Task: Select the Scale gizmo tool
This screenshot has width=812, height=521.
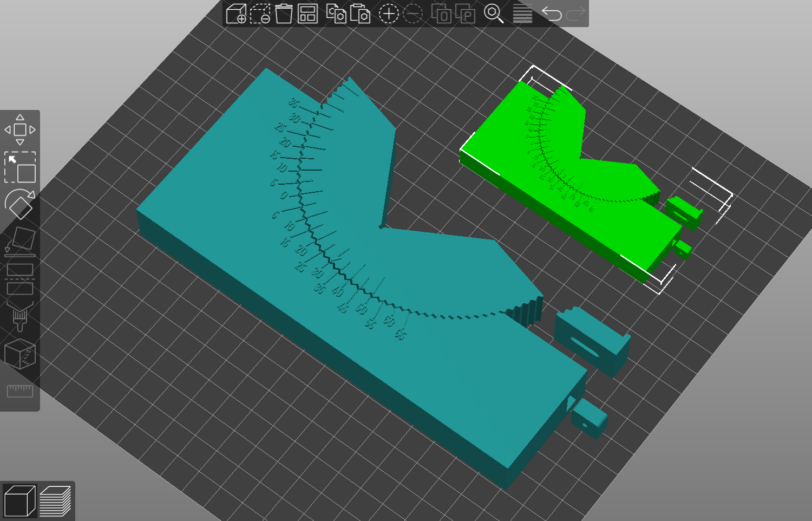Action: pos(20,167)
